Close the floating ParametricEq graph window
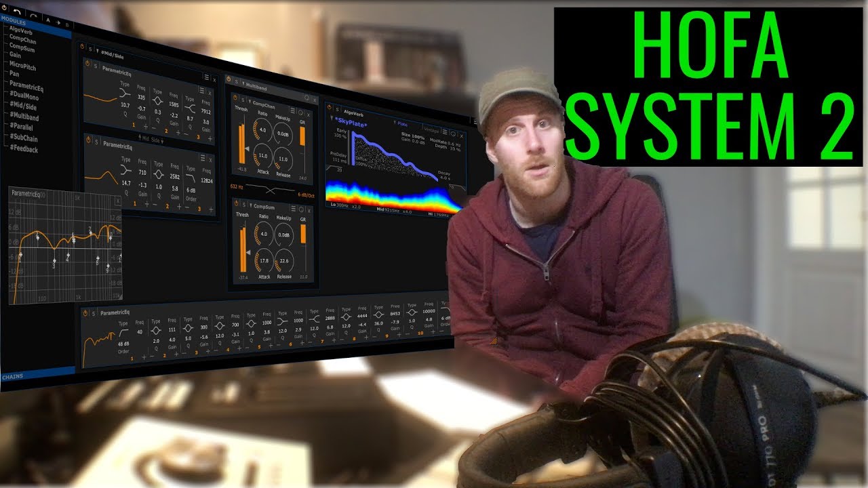Image resolution: width=868 pixels, height=488 pixels. click(x=118, y=201)
